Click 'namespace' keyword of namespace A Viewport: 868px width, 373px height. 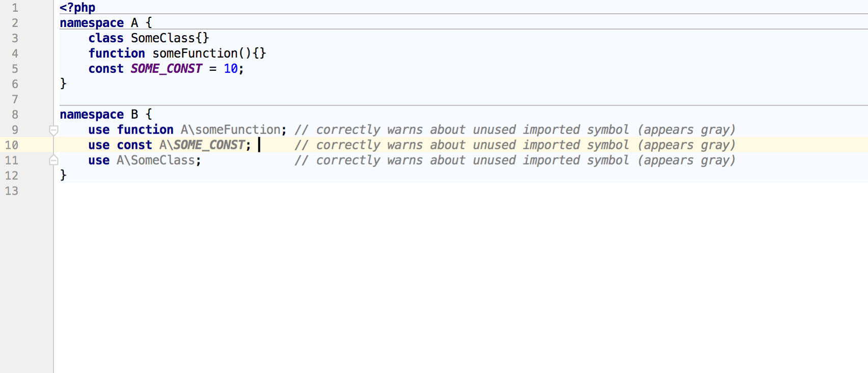pos(92,23)
